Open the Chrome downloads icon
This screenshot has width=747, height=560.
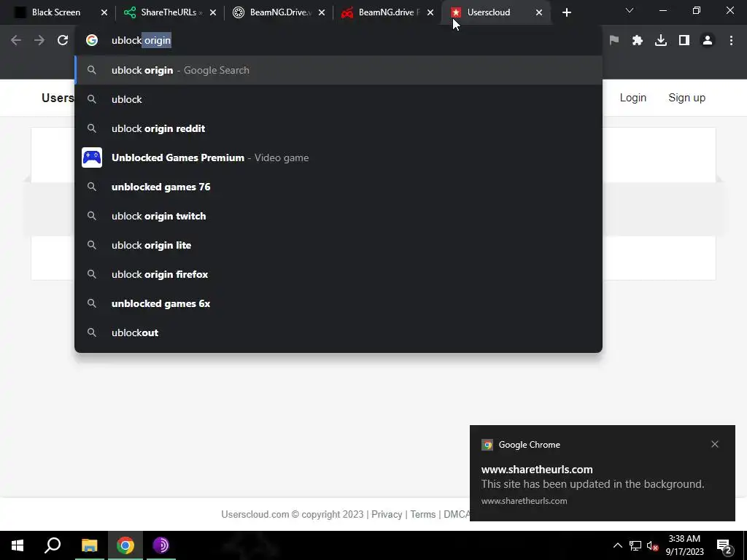click(x=661, y=41)
